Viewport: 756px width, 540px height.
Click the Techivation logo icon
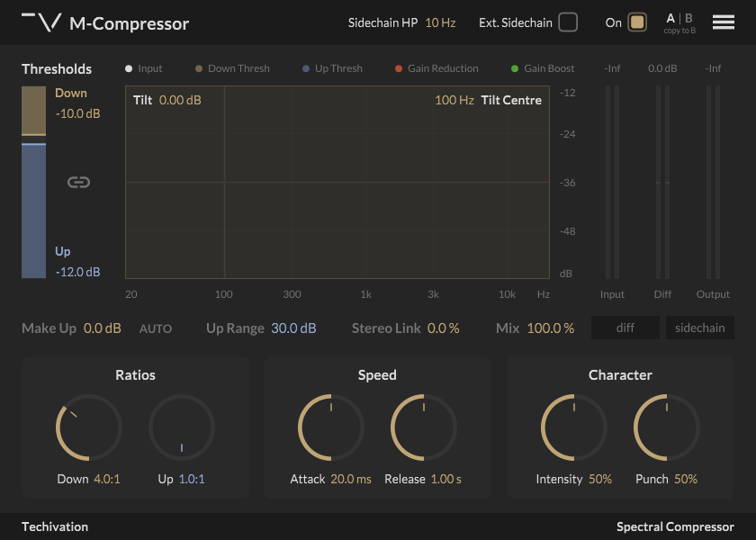click(42, 22)
